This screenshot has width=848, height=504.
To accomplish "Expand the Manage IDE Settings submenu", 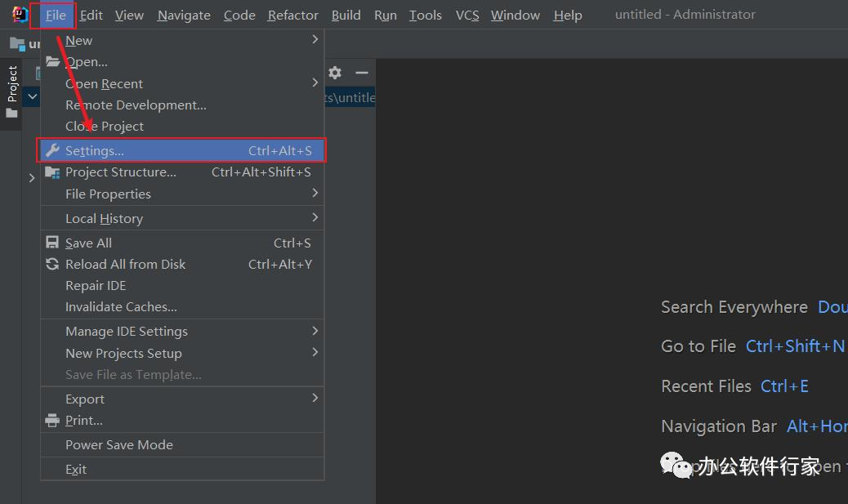I will coord(182,331).
